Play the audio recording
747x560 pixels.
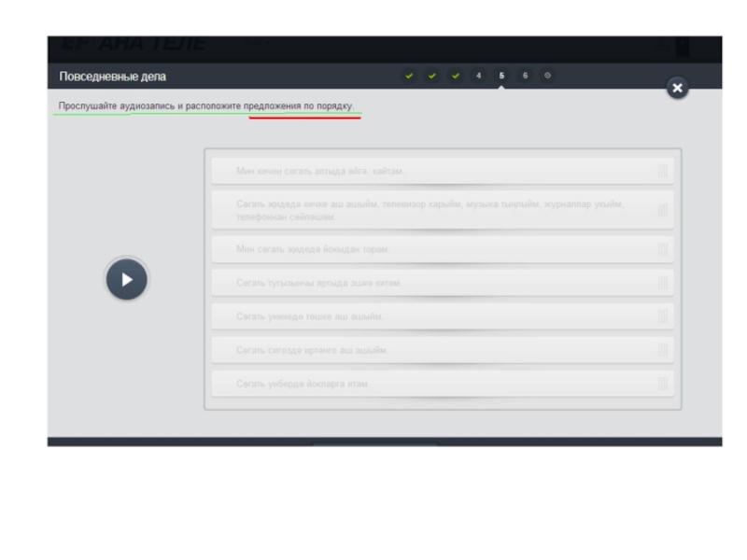(x=127, y=279)
